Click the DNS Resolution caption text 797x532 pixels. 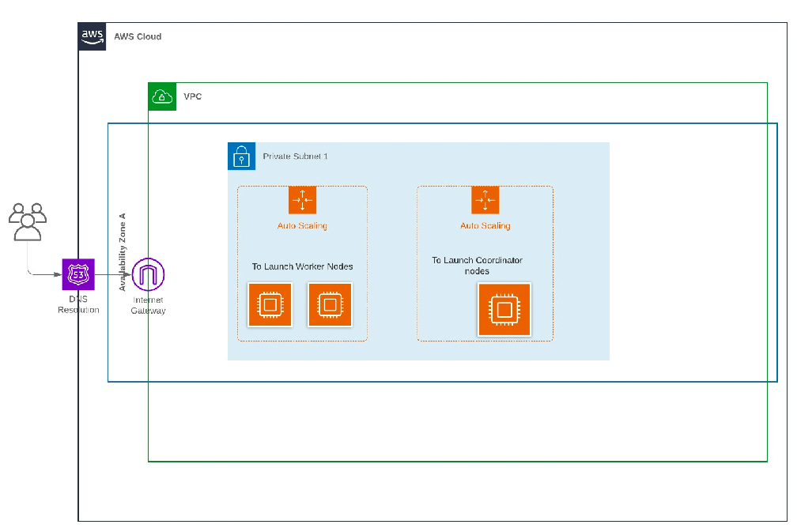tap(77, 304)
